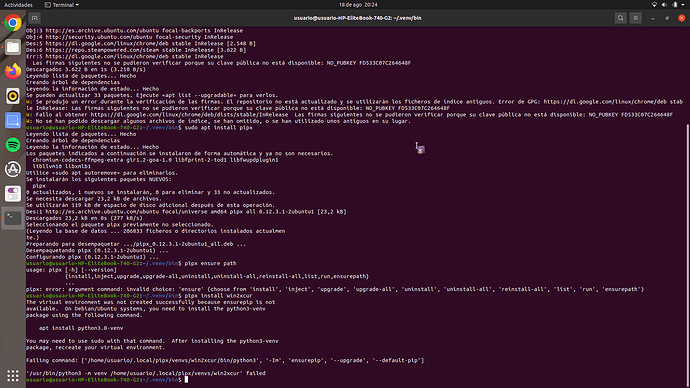Click 'apt install python3.8-venv' line
Screen dimensions: 690x388
[x=81, y=328]
